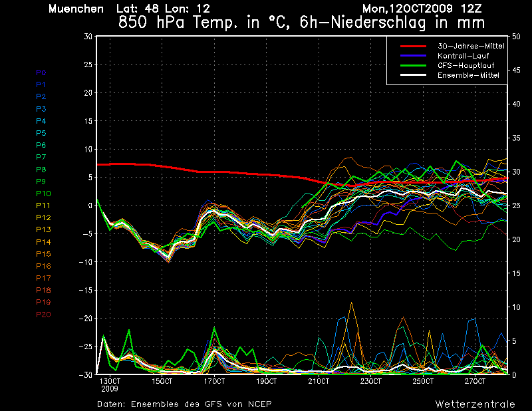Click the P11 yellow member label
532x411 pixels.
pos(43,205)
